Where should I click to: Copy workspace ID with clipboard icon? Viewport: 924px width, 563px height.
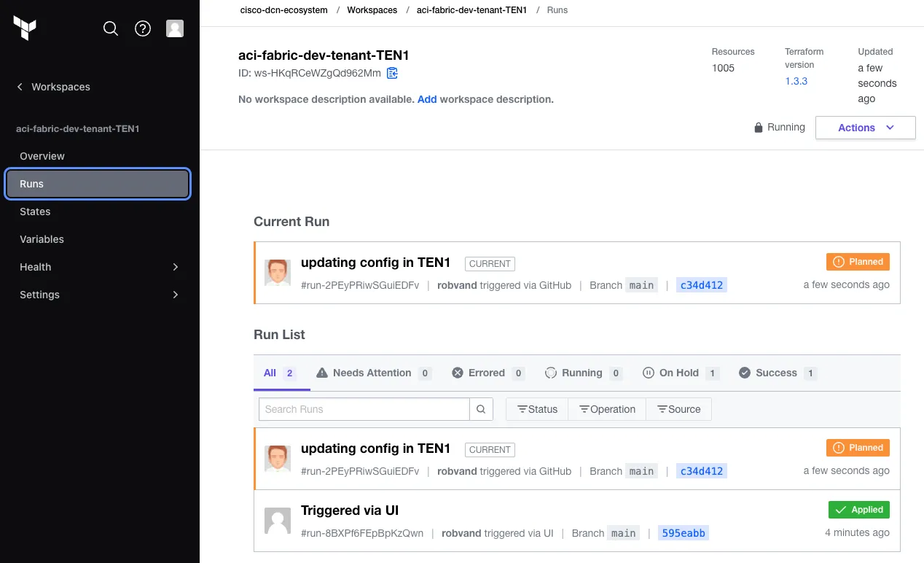click(x=392, y=73)
